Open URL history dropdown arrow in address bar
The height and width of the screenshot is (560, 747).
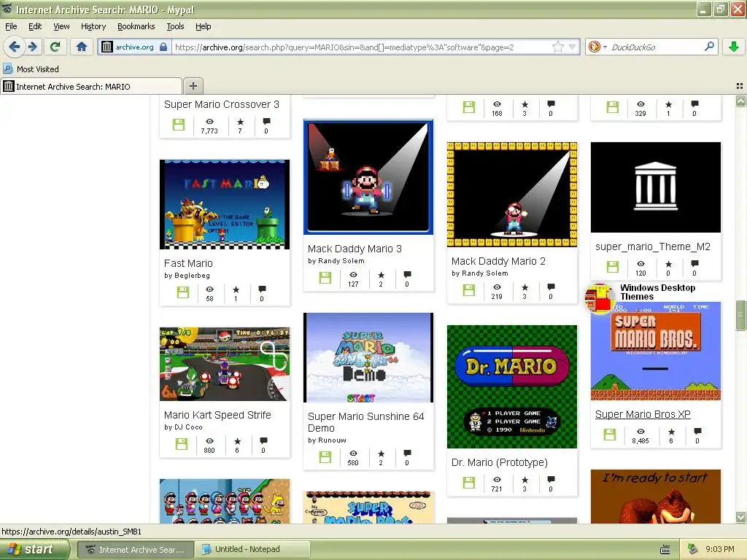[573, 47]
